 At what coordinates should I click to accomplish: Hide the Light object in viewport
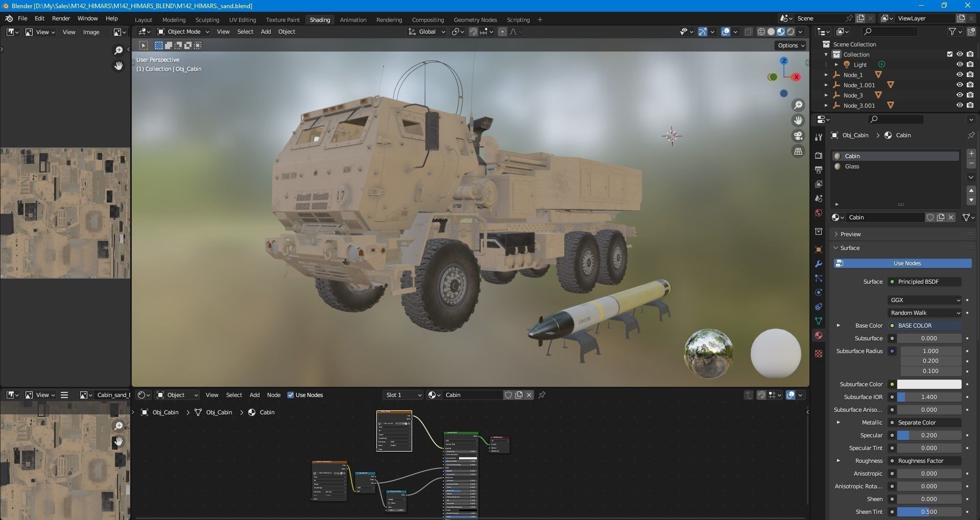(960, 65)
